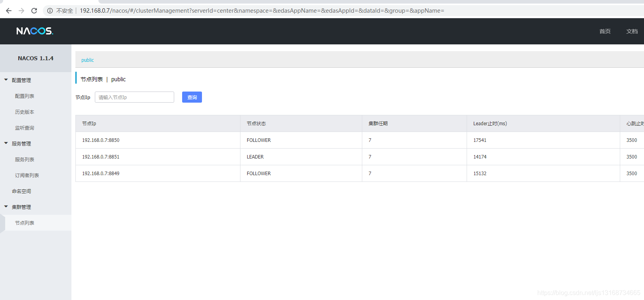Collapse the 服务管理 menu arrow
Image resolution: width=644 pixels, height=300 pixels.
(6, 143)
